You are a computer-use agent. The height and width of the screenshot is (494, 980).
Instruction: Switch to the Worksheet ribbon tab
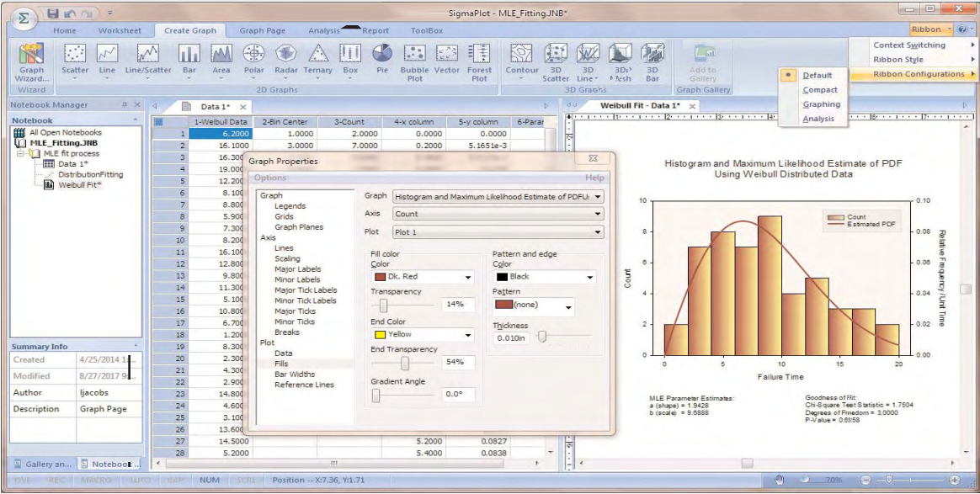tap(120, 31)
